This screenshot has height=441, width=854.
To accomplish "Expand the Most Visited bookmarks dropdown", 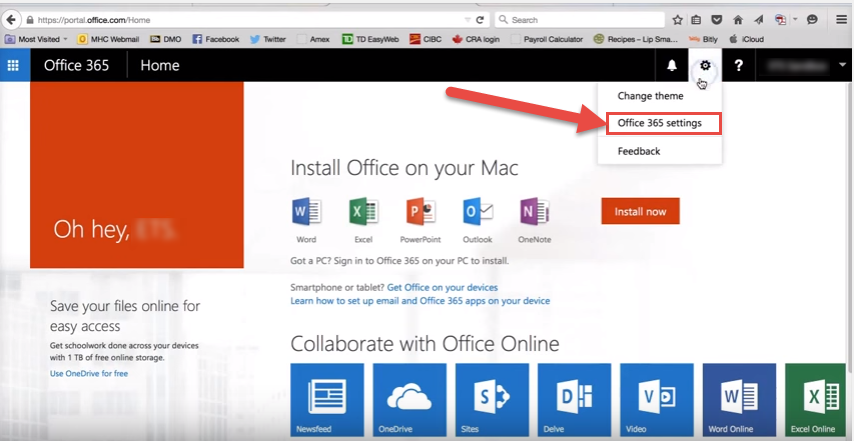I will tap(65, 39).
